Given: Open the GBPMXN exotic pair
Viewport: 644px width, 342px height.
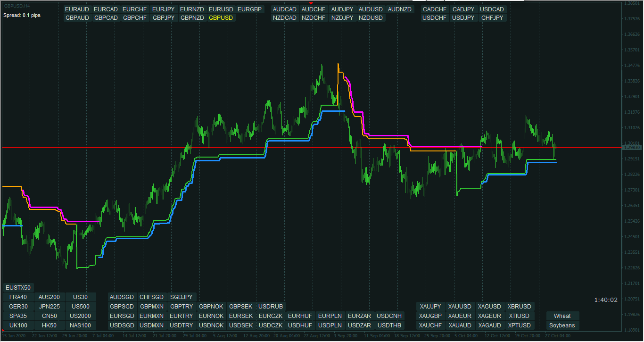Looking at the screenshot, I should click(x=152, y=307).
